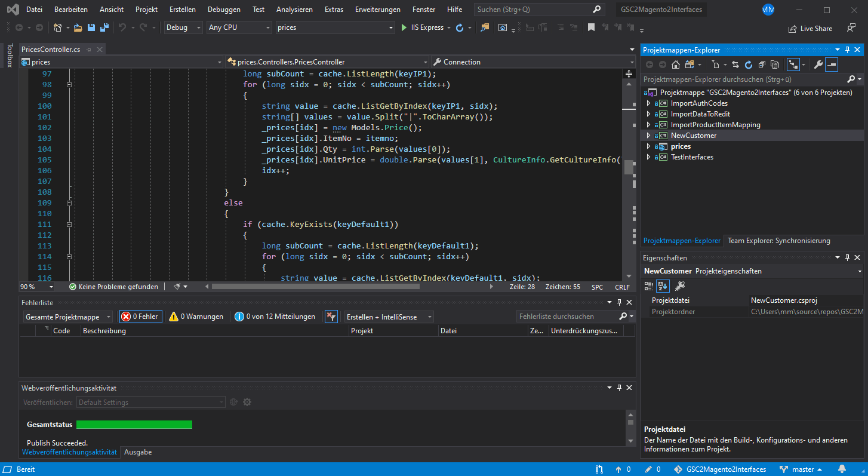
Task: Toggle the 0 Warnungen warnings filter
Action: click(x=196, y=317)
